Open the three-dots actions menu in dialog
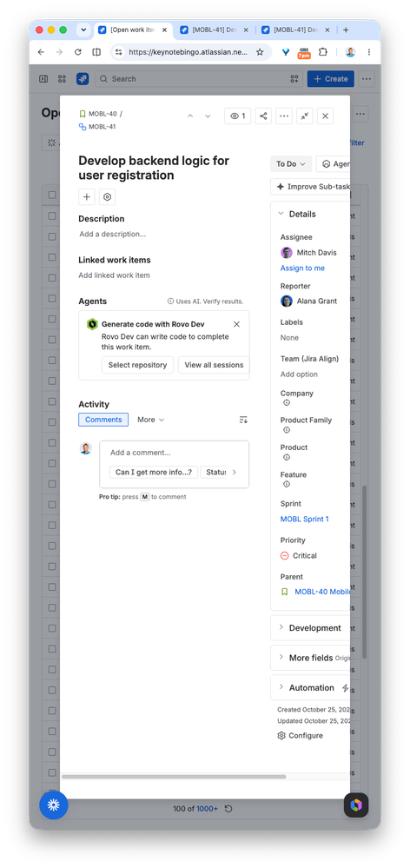 [x=284, y=116]
